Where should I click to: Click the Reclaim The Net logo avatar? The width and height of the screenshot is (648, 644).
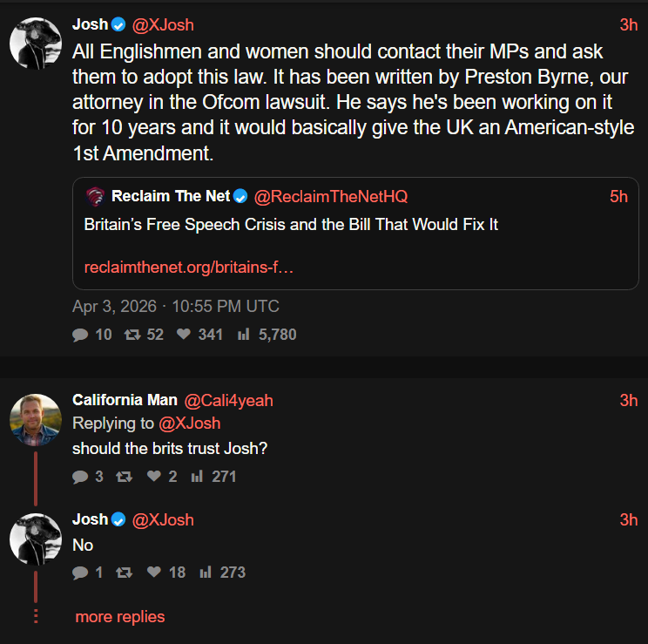tap(95, 197)
